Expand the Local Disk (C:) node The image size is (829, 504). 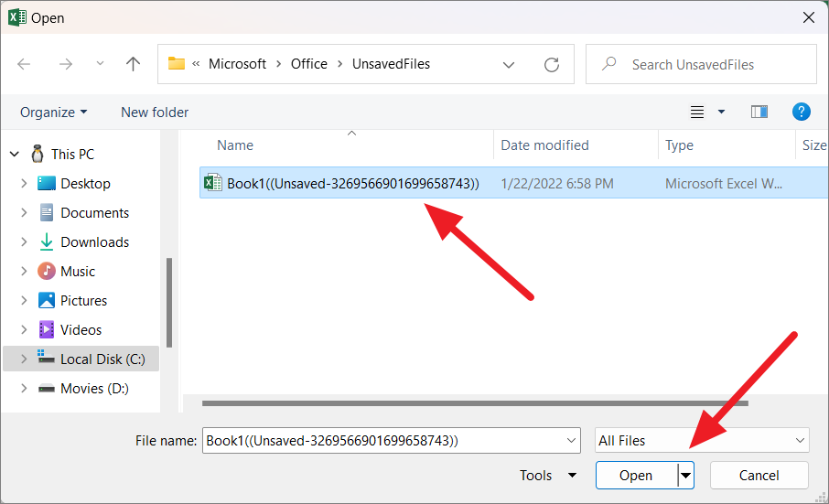click(24, 359)
